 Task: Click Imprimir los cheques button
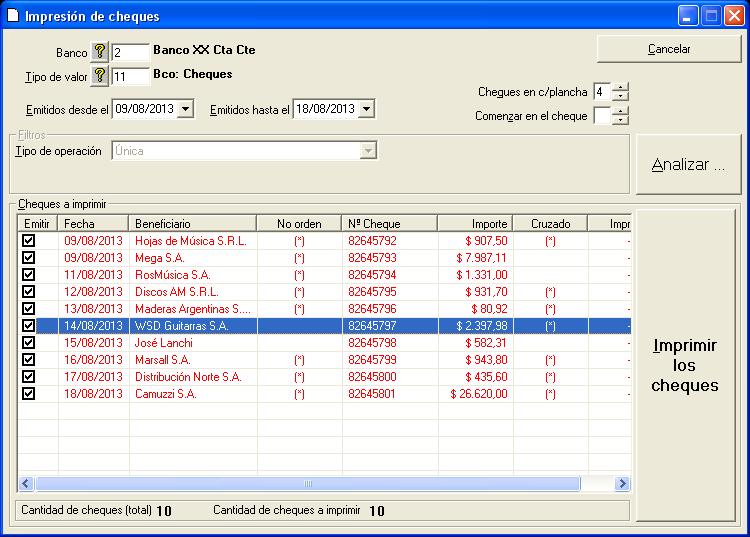click(688, 365)
